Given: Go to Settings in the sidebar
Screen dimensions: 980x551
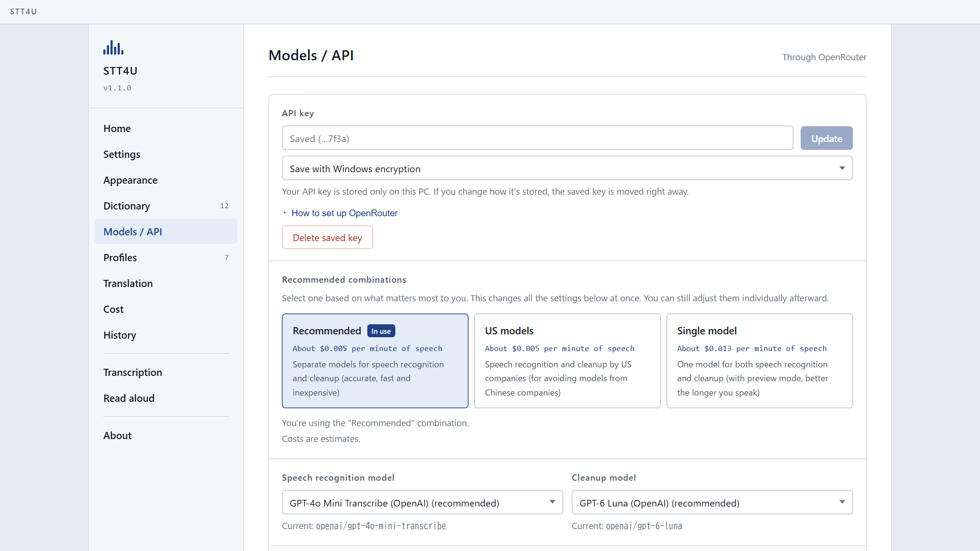Looking at the screenshot, I should click(x=166, y=154).
